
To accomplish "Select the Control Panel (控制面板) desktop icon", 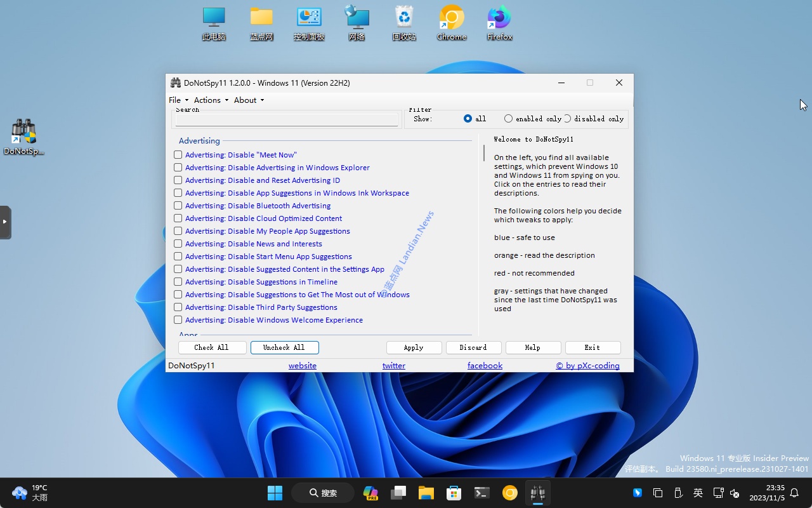I will [309, 20].
